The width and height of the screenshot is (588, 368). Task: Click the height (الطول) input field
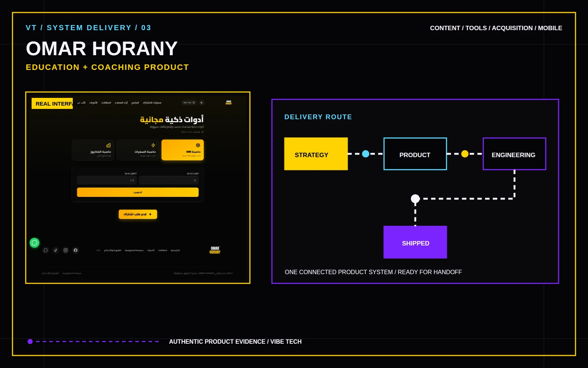pos(107,180)
